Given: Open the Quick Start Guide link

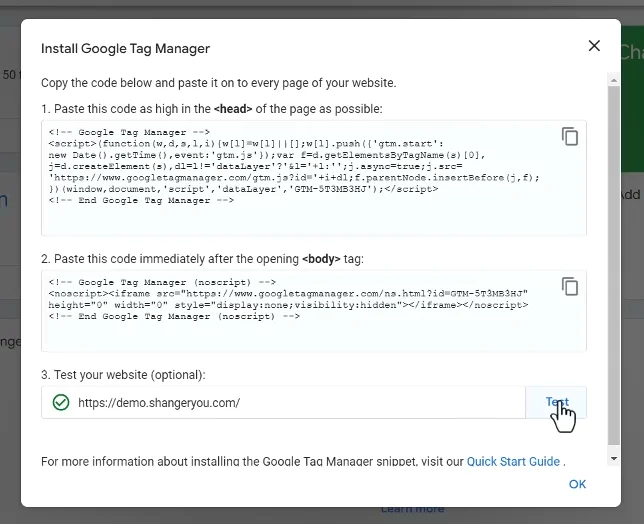Looking at the screenshot, I should point(513,462).
